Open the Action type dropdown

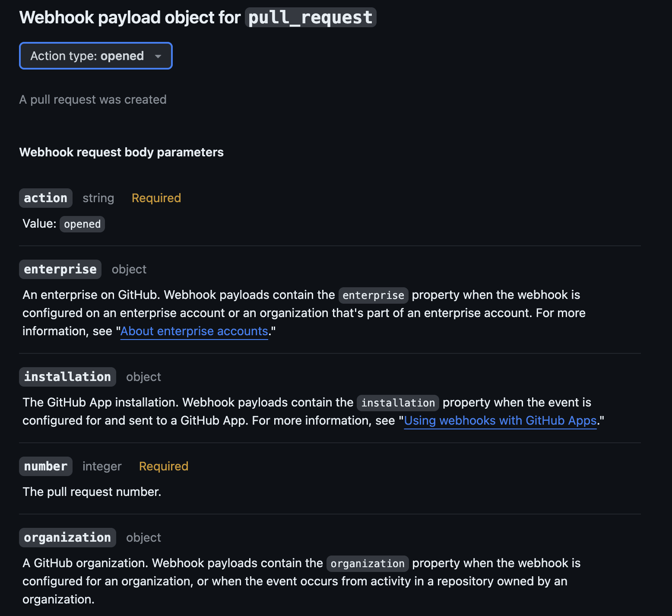click(x=96, y=56)
